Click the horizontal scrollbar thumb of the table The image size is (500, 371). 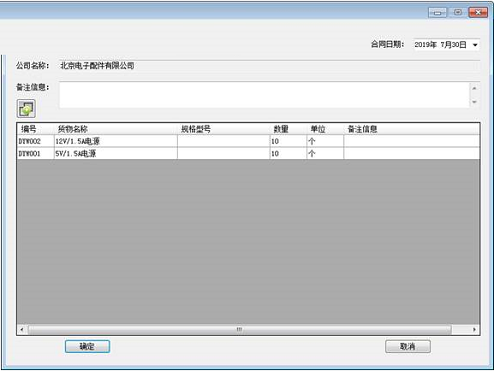pyautogui.click(x=240, y=330)
